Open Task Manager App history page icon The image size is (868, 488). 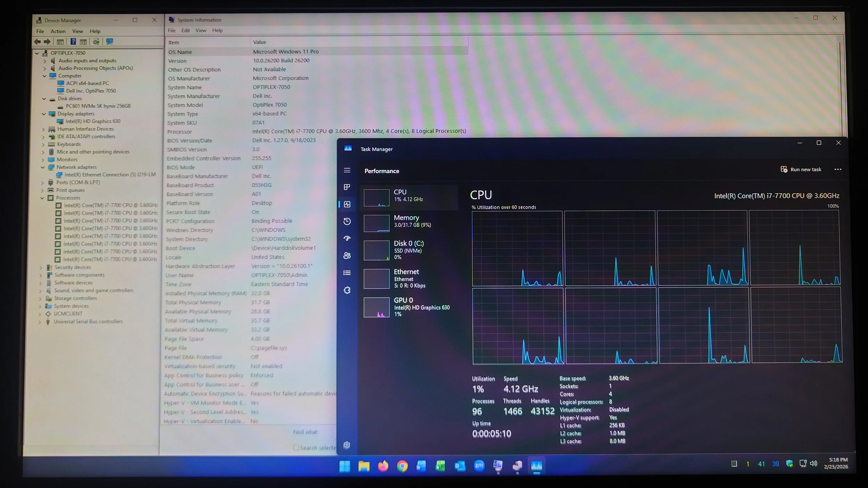click(x=347, y=221)
